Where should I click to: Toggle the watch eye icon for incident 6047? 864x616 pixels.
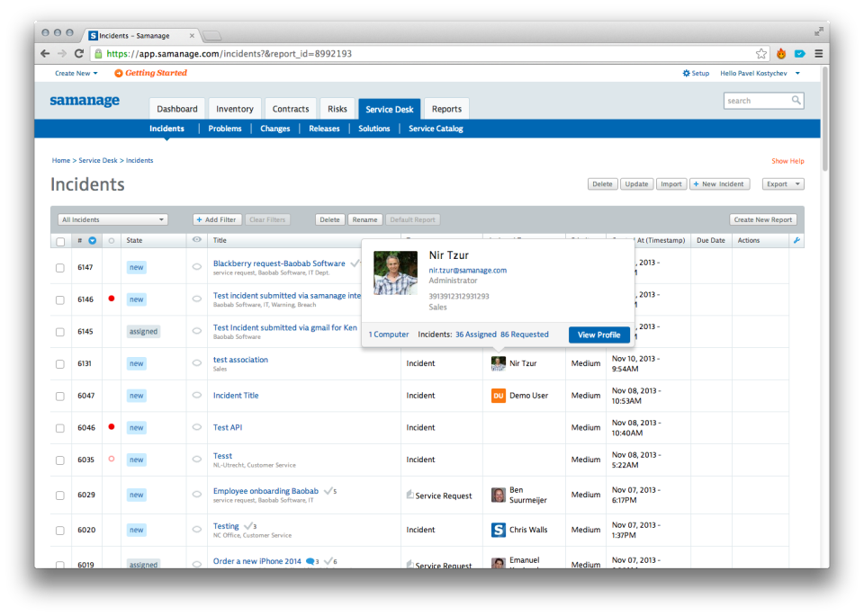click(197, 396)
